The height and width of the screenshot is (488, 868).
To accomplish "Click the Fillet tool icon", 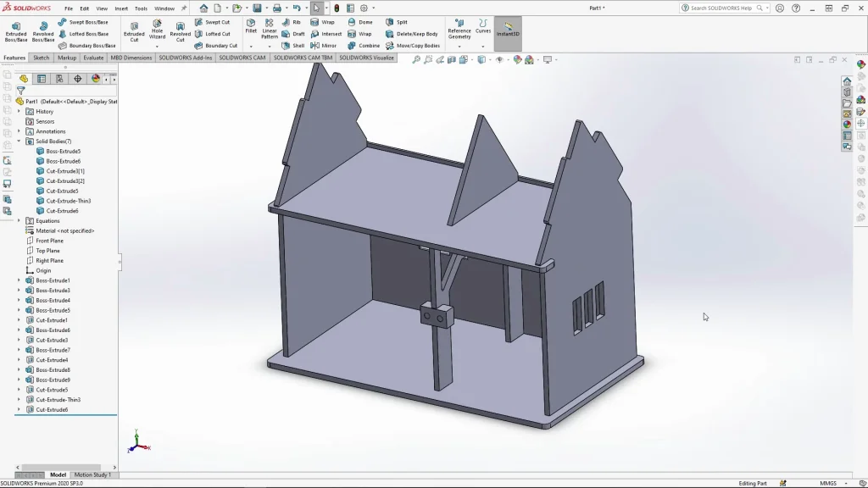I will [251, 25].
